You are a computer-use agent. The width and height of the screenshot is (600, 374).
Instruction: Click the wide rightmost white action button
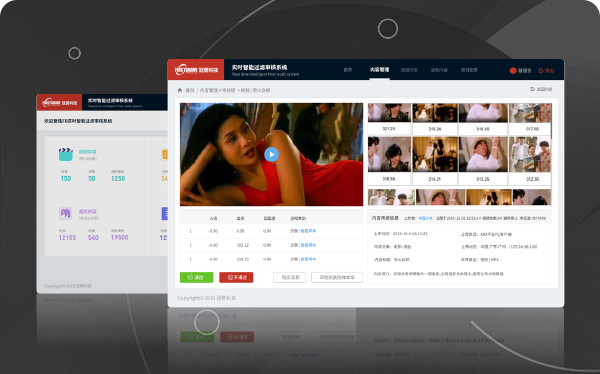tap(337, 277)
